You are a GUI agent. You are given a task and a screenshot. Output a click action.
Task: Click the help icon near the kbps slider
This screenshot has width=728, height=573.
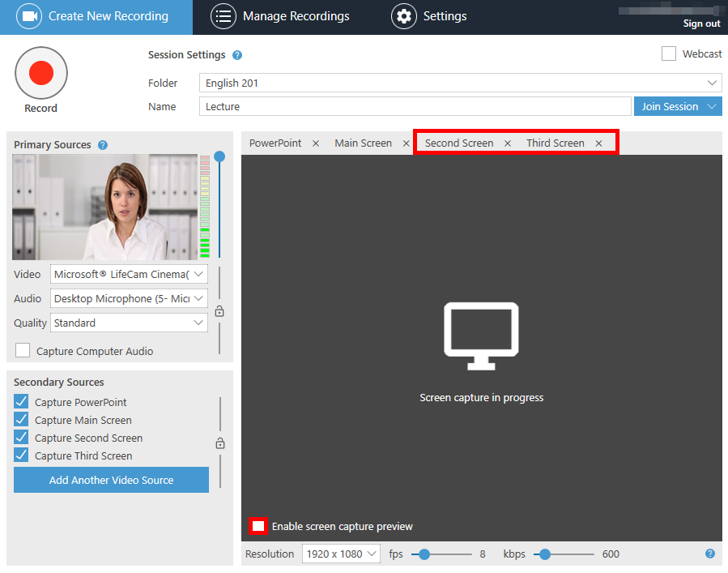710,554
